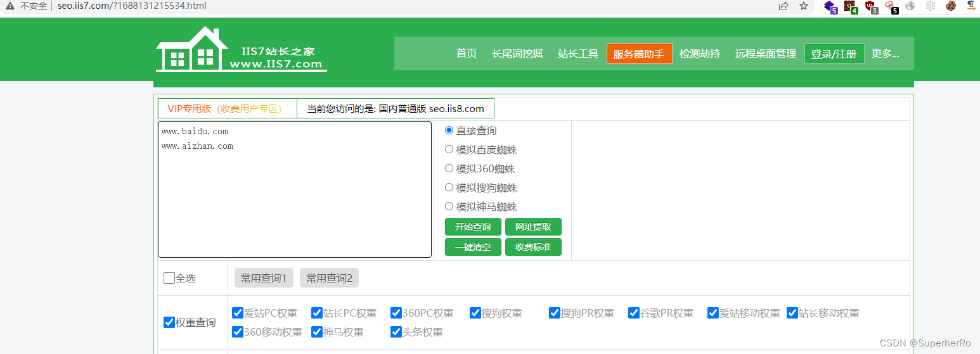Screen dimensions: 980x354
Task: Uncheck 神马权重 checkbox
Action: tap(317, 332)
